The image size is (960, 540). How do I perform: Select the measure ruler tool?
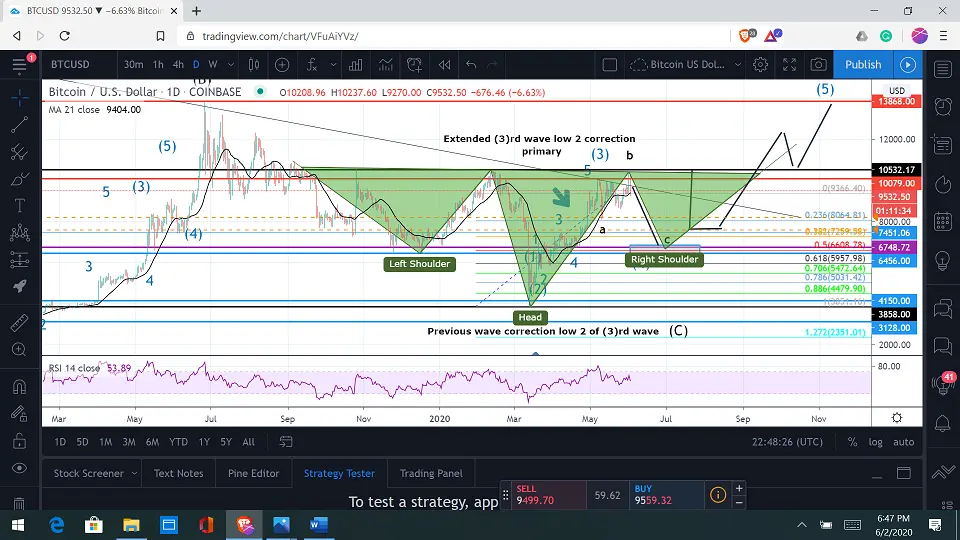(19, 322)
